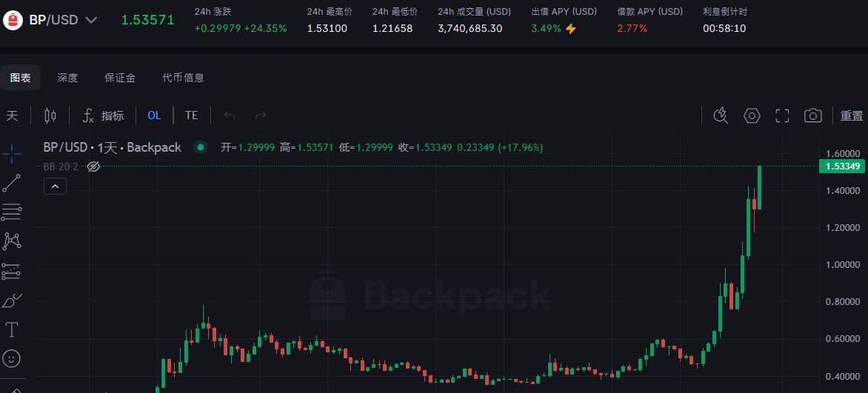Click the BB 20 2 indicator label
868x393 pixels.
(x=61, y=167)
